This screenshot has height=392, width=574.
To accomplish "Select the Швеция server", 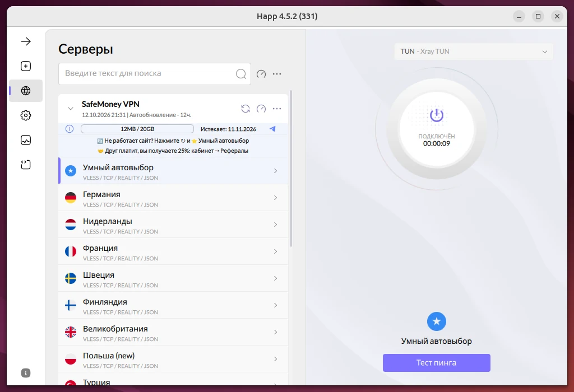I will point(174,278).
